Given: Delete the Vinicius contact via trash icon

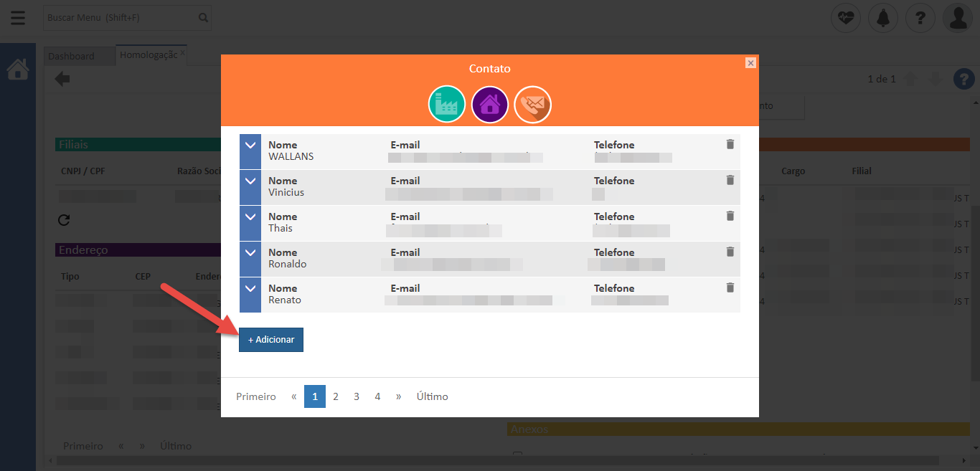Looking at the screenshot, I should 730,180.
